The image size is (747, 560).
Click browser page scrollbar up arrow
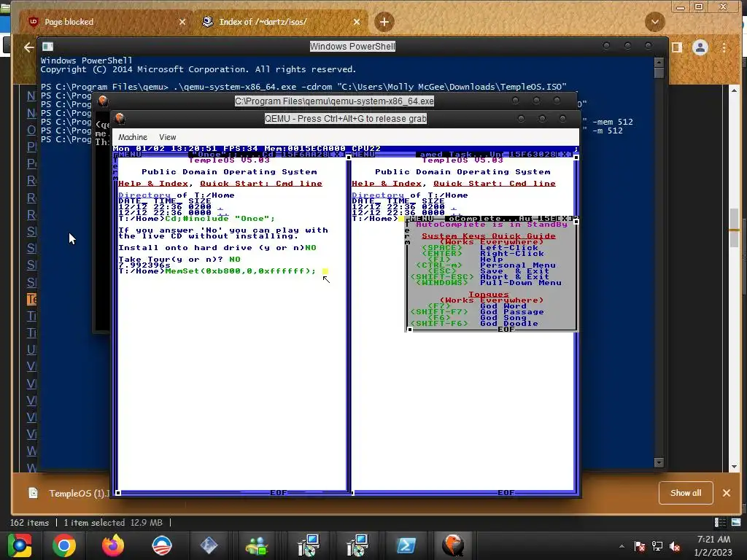[734, 90]
